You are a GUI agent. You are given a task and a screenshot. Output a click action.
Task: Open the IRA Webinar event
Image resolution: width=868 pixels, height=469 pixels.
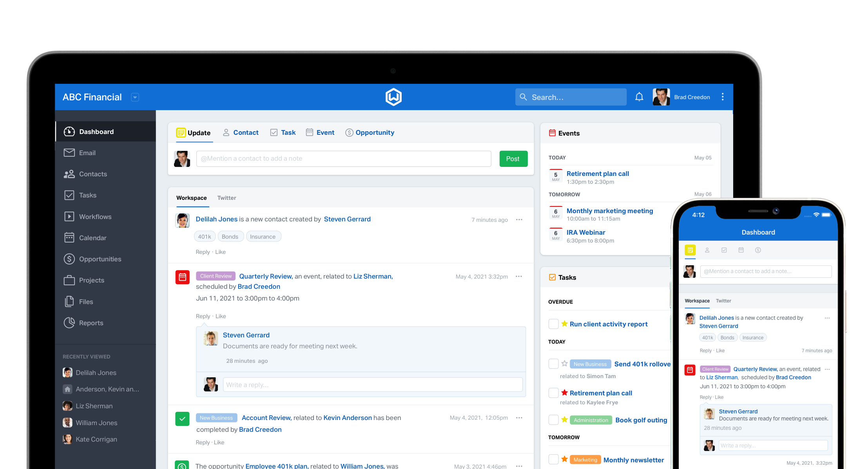[x=586, y=232]
